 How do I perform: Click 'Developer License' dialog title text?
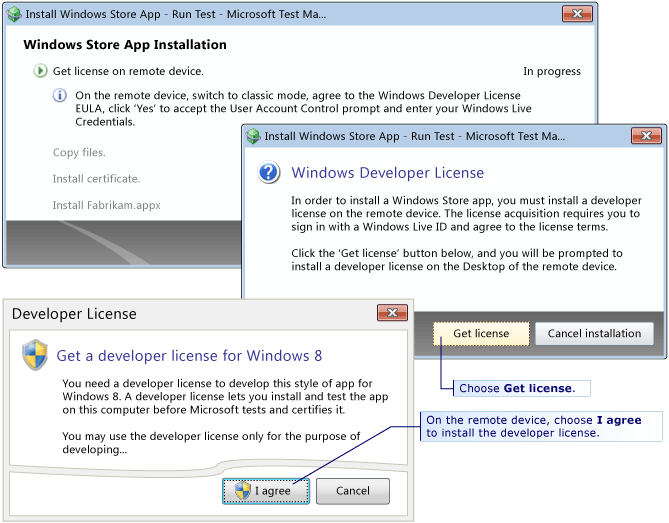pos(74,314)
